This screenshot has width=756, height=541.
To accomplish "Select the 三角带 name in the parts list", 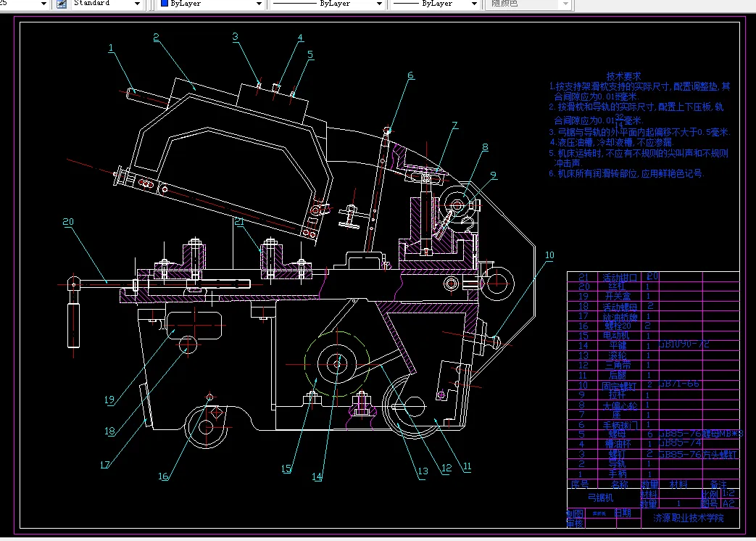I will pos(618,365).
